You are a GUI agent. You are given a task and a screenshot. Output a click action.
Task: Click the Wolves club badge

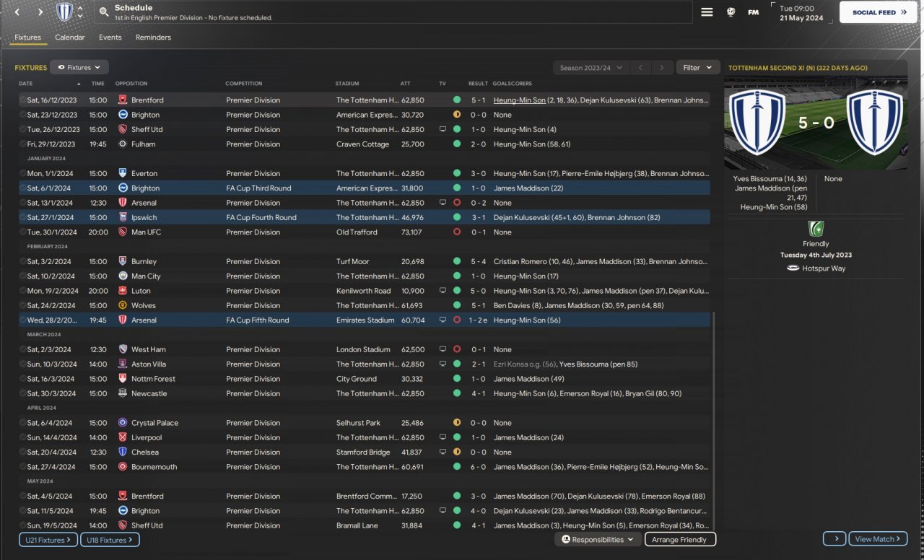tap(123, 306)
